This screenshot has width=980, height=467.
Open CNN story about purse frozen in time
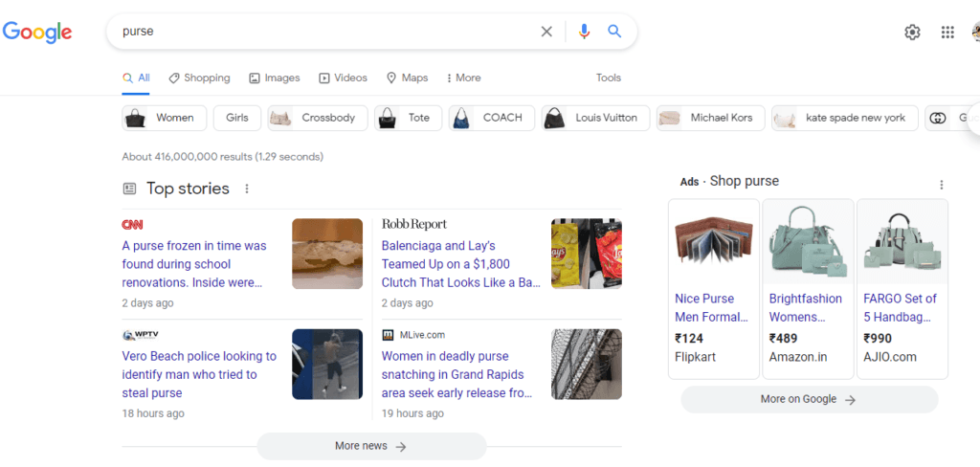tap(194, 264)
